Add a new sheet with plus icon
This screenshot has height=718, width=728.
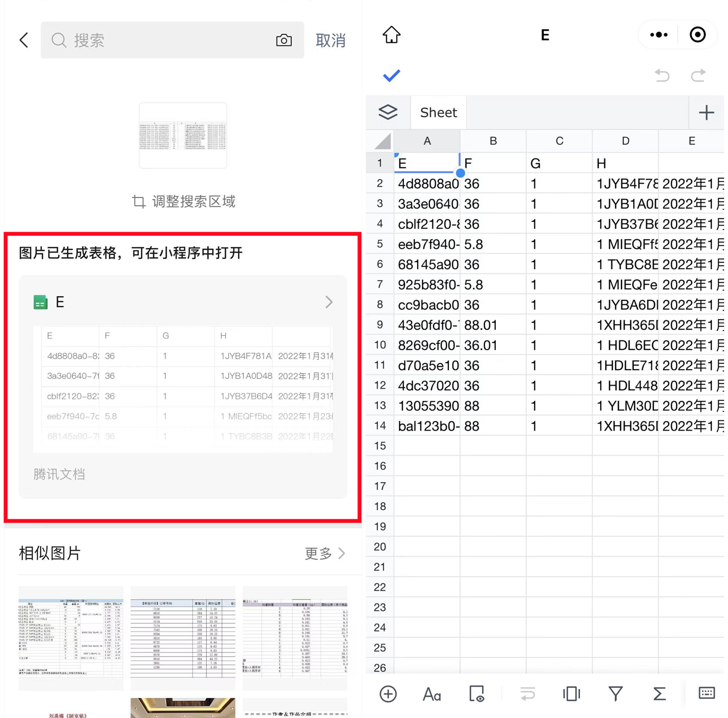[706, 112]
